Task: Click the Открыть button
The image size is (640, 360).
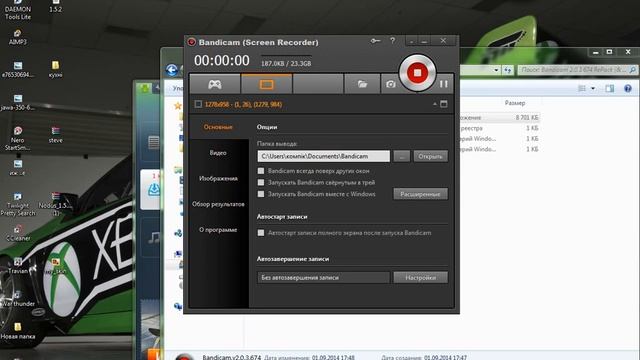Action: pos(430,156)
